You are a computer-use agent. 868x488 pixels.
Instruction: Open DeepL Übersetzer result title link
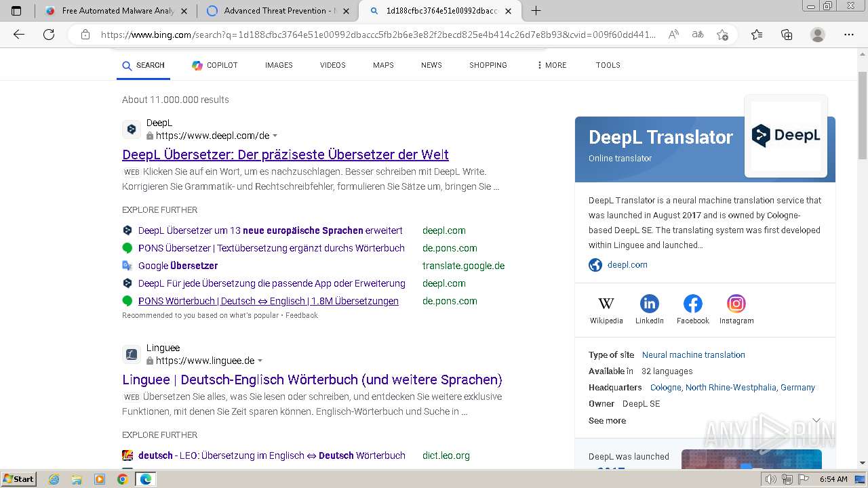285,155
